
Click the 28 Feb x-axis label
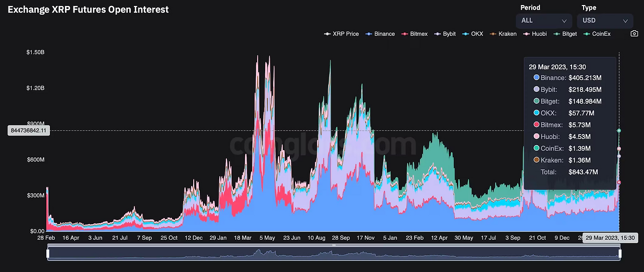click(x=47, y=238)
